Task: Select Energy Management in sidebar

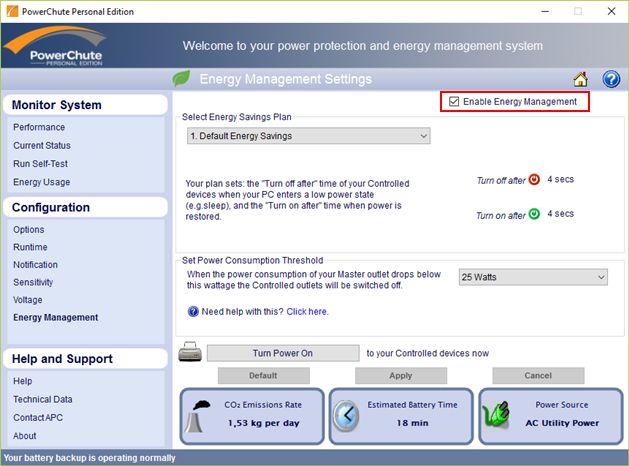Action: click(x=55, y=318)
